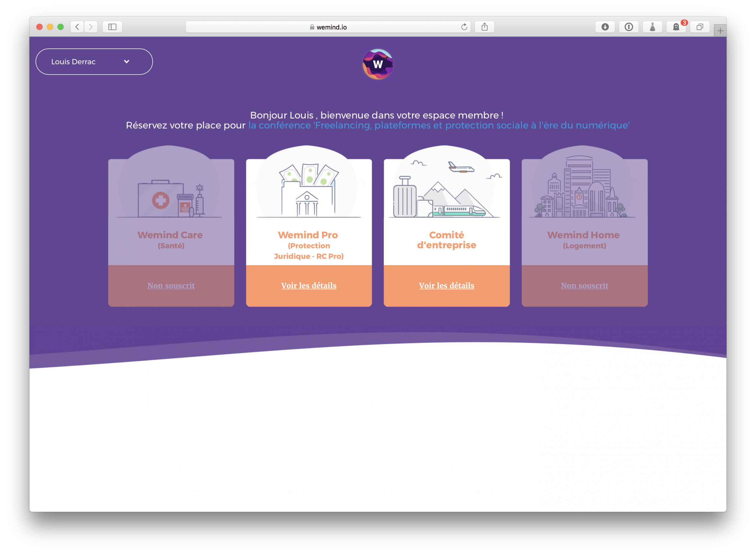The width and height of the screenshot is (756, 554).
Task: Zoom the Safari window with the green button
Action: pyautogui.click(x=60, y=27)
